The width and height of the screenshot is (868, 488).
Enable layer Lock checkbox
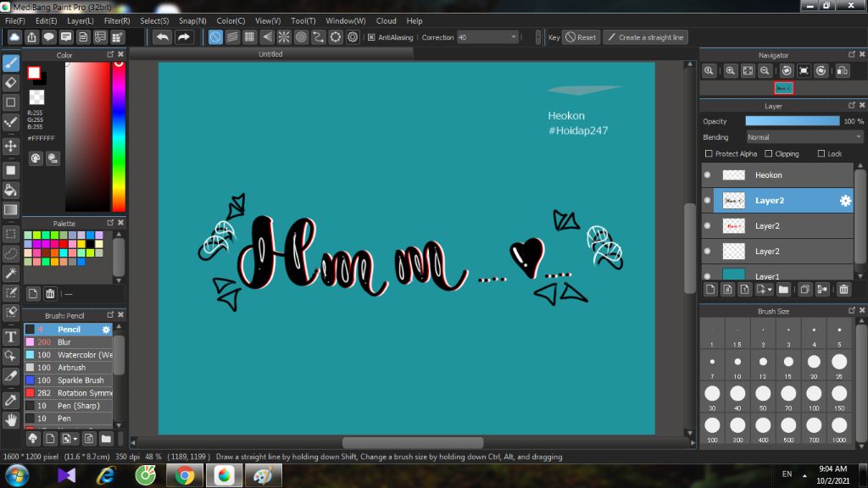click(x=821, y=154)
